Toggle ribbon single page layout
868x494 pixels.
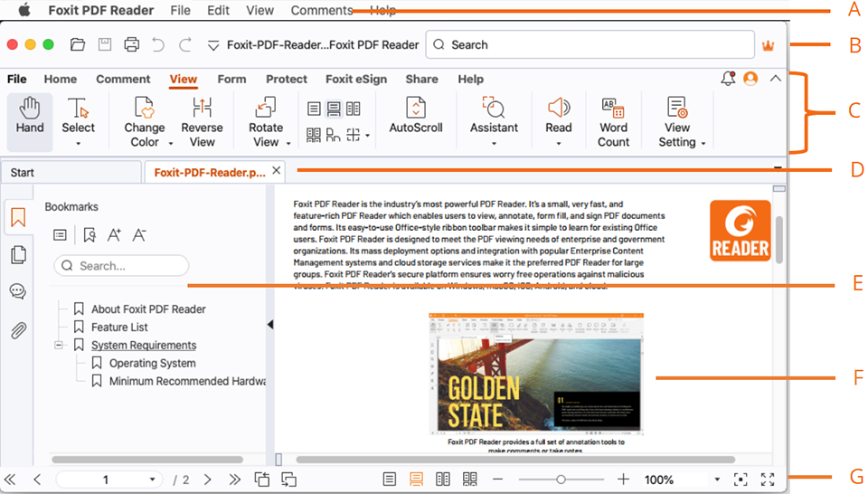[x=314, y=109]
